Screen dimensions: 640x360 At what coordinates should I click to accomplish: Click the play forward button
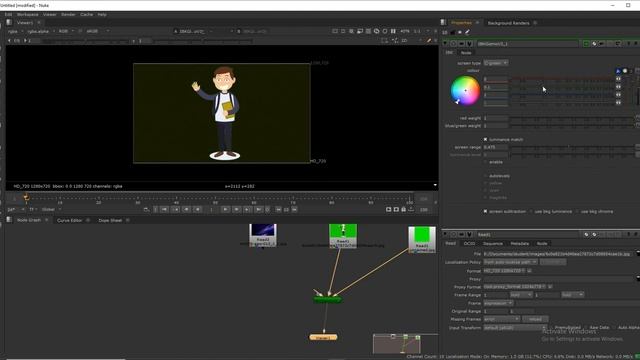pos(225,209)
